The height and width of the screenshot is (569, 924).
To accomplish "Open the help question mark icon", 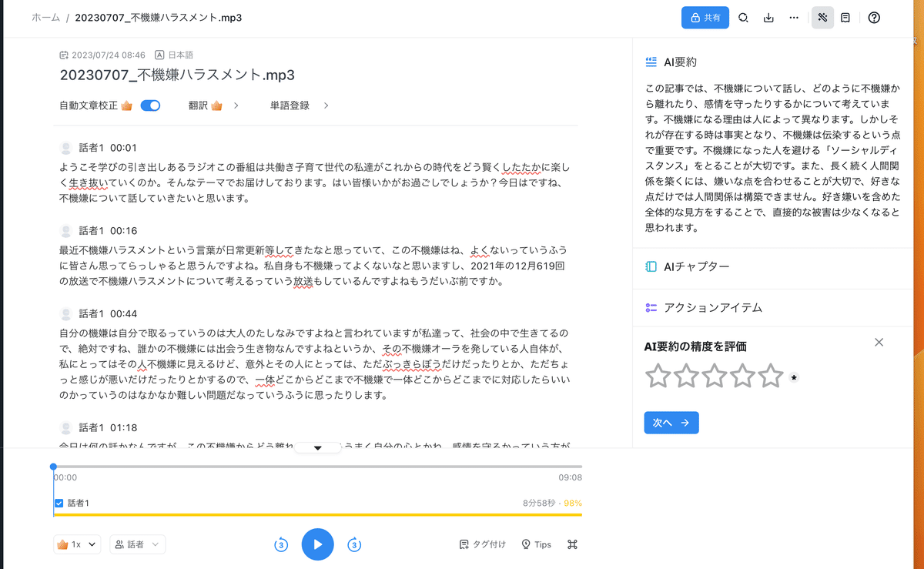I will [874, 18].
